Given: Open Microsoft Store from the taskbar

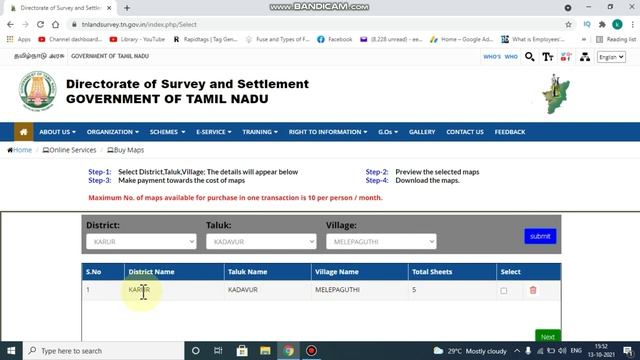Looking at the screenshot, I should pyautogui.click(x=242, y=351).
